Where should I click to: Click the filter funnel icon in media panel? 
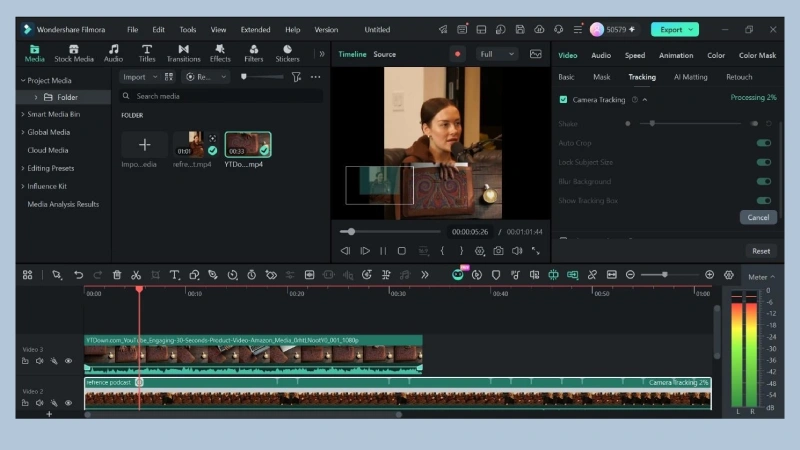pos(296,77)
